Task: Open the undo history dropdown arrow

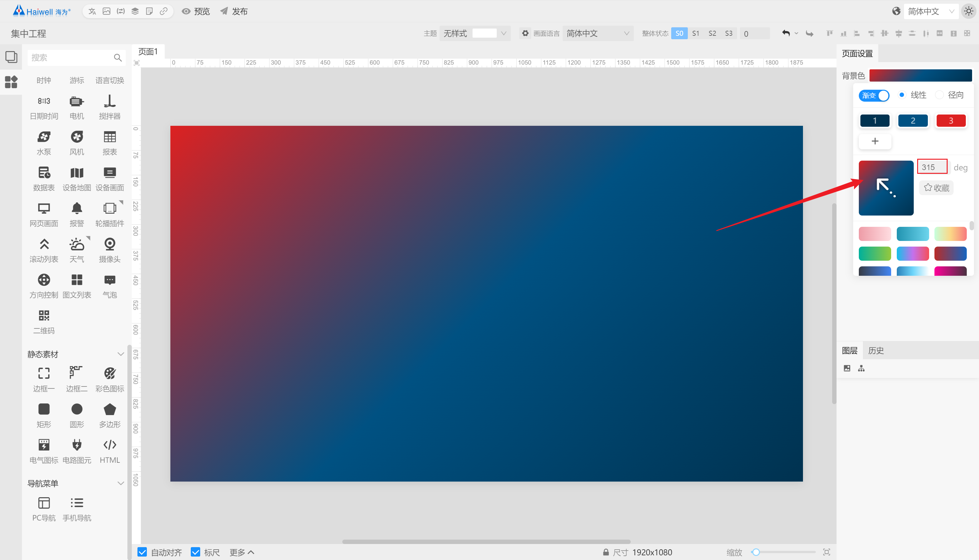Action: point(796,34)
